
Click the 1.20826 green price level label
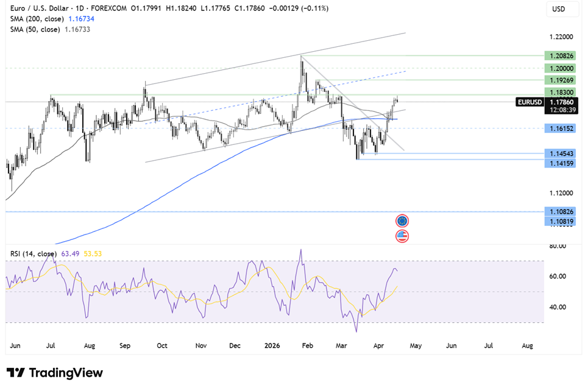559,55
